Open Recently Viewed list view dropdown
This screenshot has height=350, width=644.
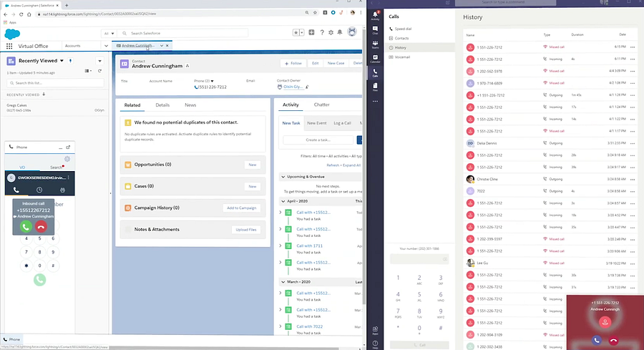coord(62,61)
